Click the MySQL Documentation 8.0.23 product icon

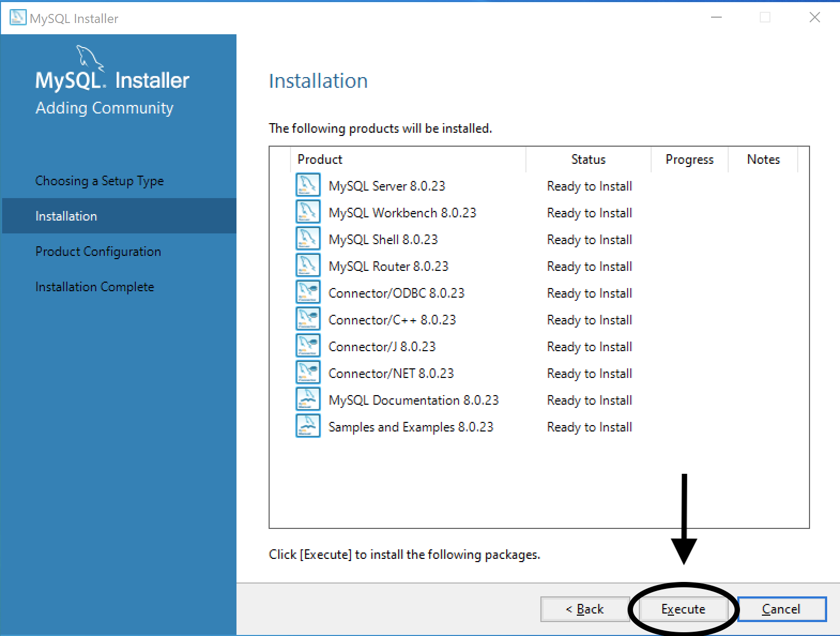coord(308,399)
